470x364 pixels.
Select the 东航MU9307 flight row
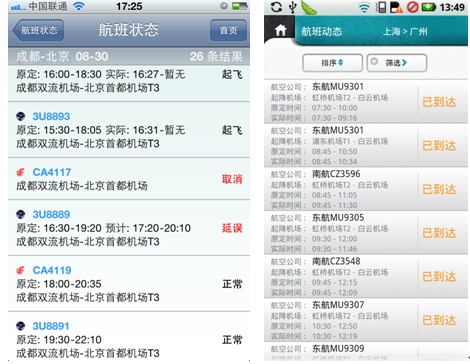366,320
